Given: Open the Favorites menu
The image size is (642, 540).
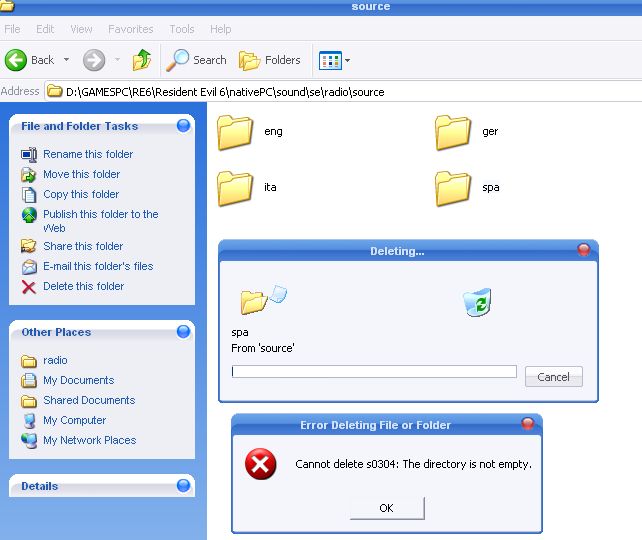Looking at the screenshot, I should coord(131,29).
